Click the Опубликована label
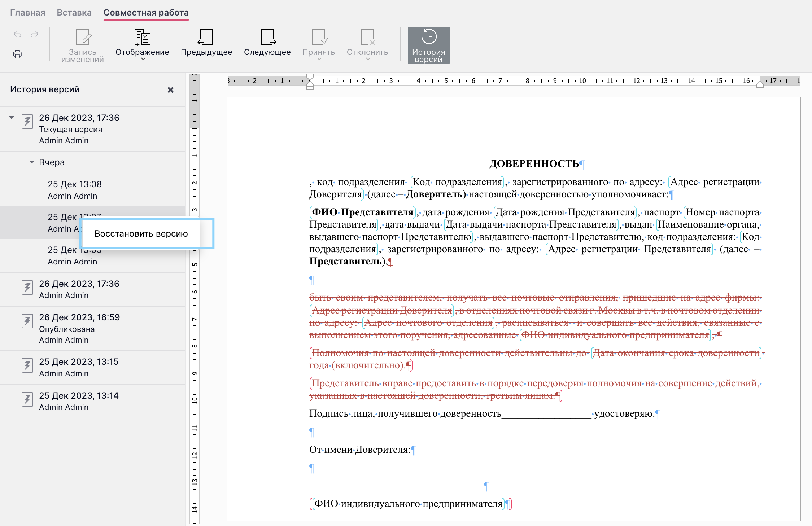The height and width of the screenshot is (526, 812). (x=67, y=329)
